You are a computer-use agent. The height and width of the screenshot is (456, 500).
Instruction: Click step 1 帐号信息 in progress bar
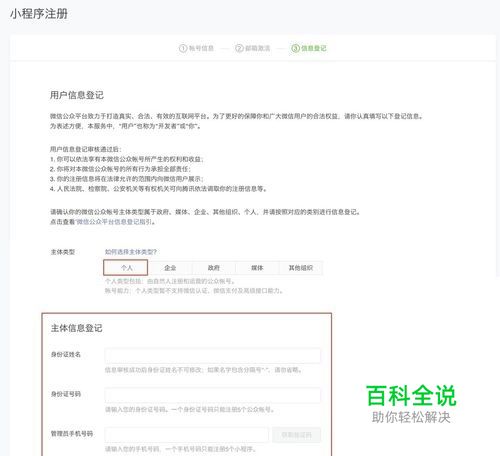196,48
